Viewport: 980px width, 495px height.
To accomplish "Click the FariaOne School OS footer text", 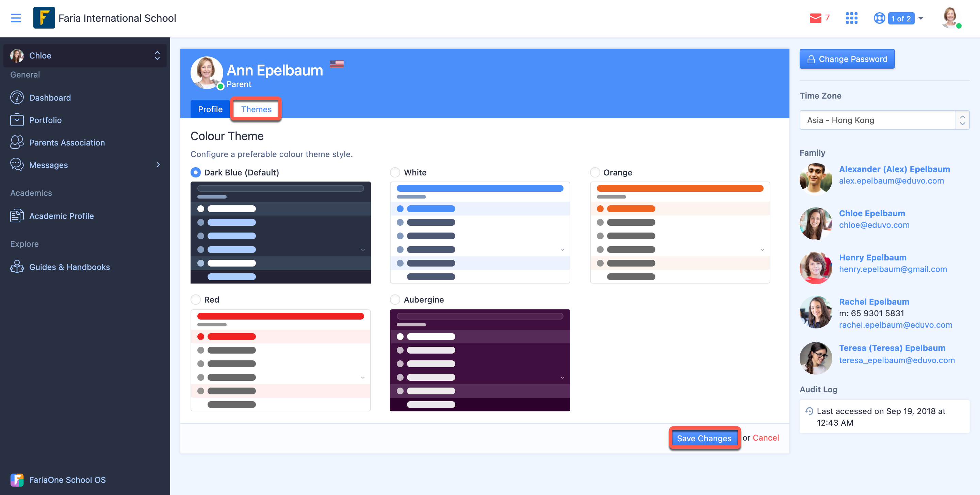I will pos(67,480).
